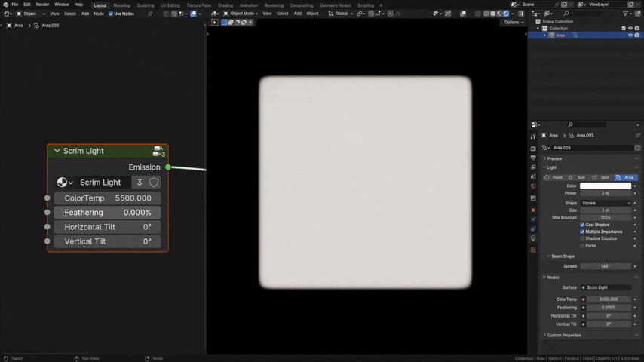
Task: Disable the Cast Shadow checkbox
Action: [582, 225]
